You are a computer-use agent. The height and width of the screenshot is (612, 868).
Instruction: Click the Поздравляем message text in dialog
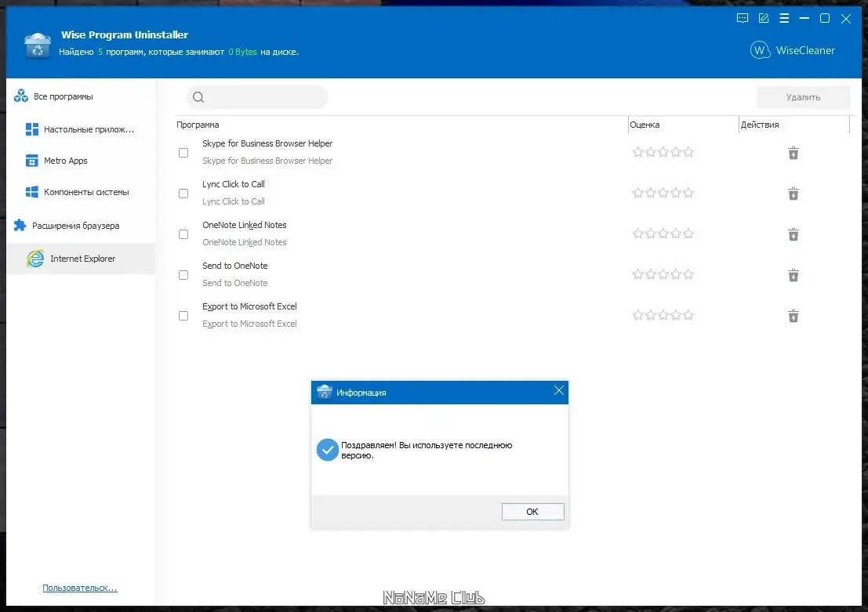[427, 451]
